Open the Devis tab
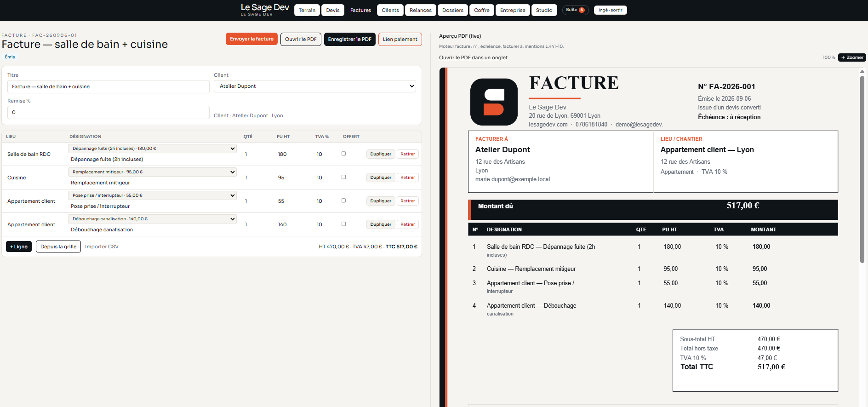Screen dimensions: 868x407 [x=333, y=10]
